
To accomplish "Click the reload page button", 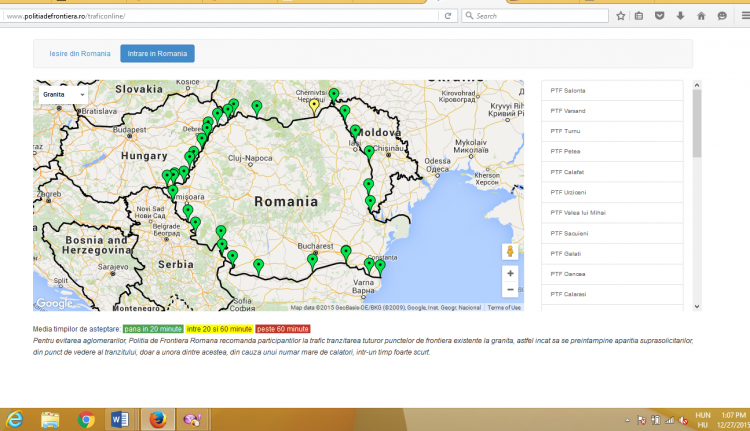I will [449, 16].
